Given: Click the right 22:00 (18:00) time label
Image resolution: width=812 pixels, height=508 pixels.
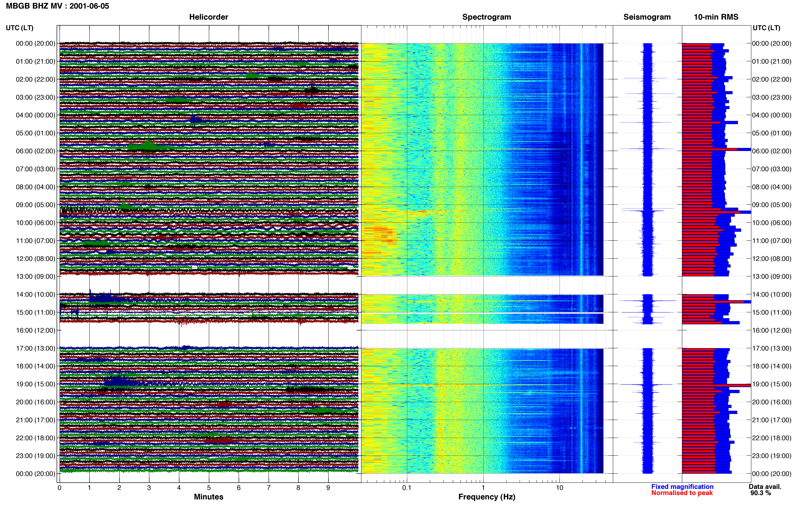Looking at the screenshot, I should 772,438.
